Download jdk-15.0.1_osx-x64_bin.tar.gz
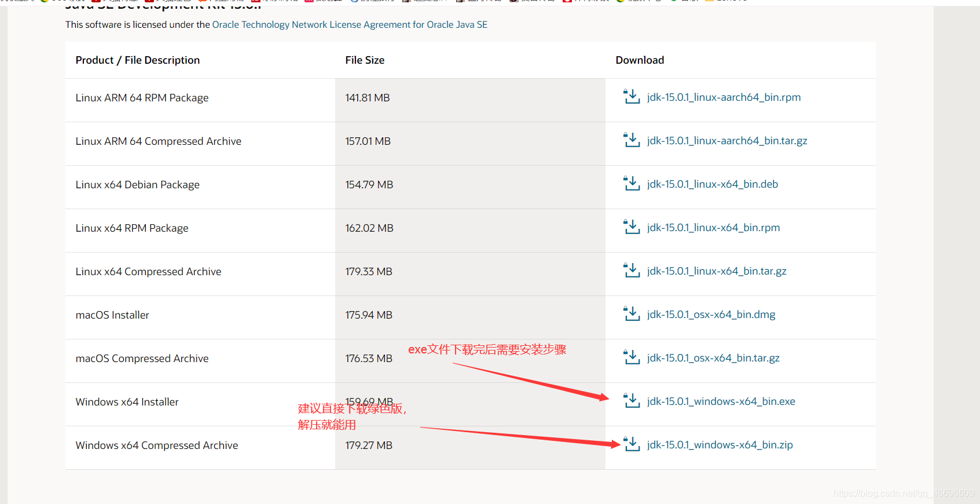The image size is (980, 504). click(x=713, y=358)
